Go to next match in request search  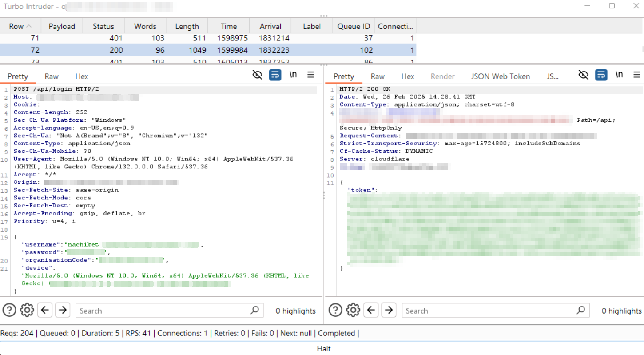[63, 310]
